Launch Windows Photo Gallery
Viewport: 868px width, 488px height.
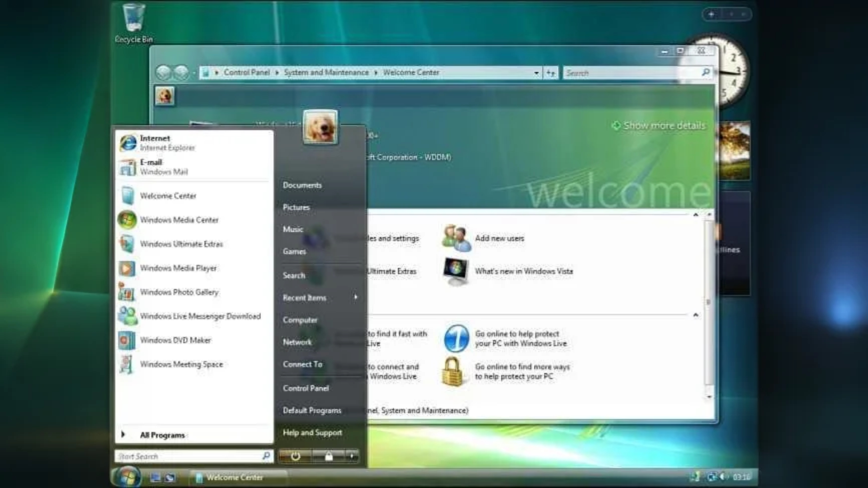(179, 292)
